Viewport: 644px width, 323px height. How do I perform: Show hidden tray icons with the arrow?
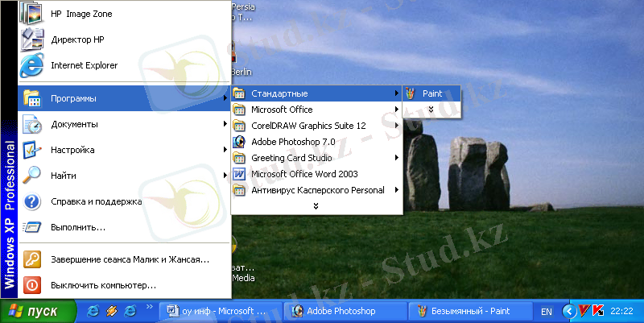[x=571, y=311]
